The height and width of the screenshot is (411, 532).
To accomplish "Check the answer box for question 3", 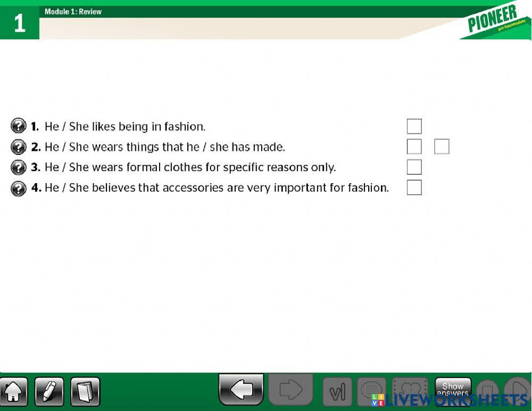I will tap(414, 167).
